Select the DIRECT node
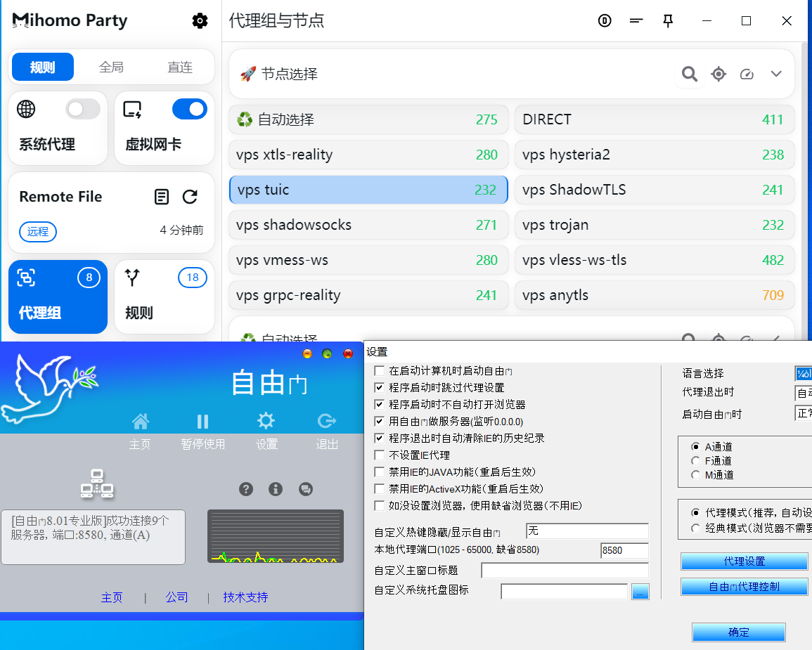 pyautogui.click(x=654, y=119)
